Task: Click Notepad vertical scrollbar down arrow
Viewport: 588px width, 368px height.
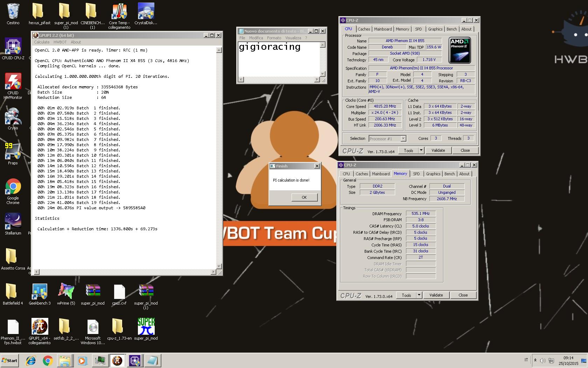Action: (x=323, y=74)
